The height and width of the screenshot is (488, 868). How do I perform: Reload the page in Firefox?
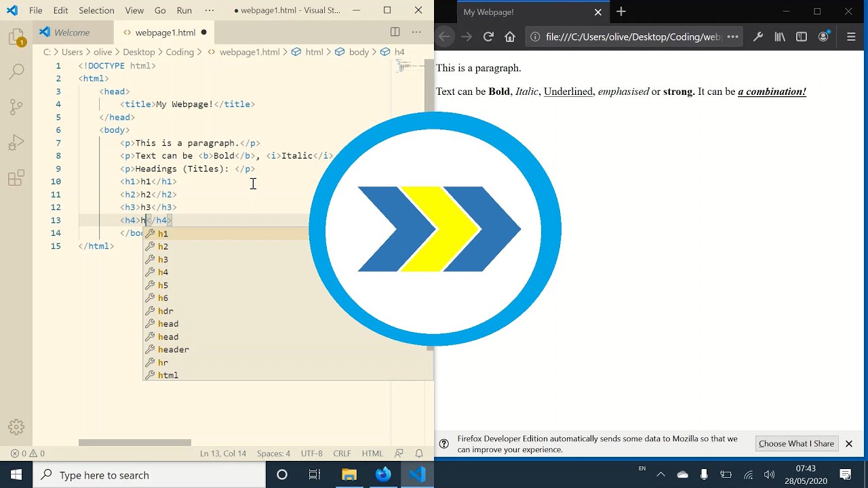488,37
